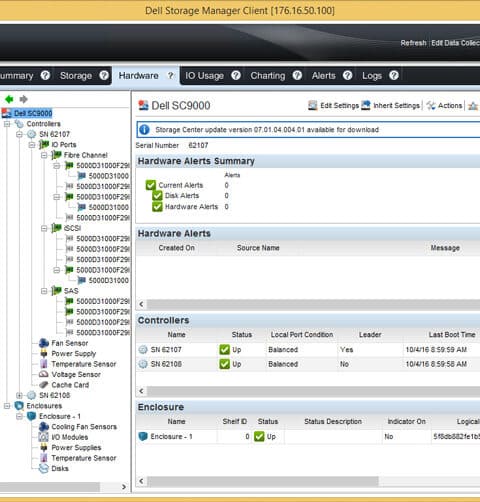Open help icon beside Charting tab
This screenshot has width=480, height=502.
click(297, 75)
